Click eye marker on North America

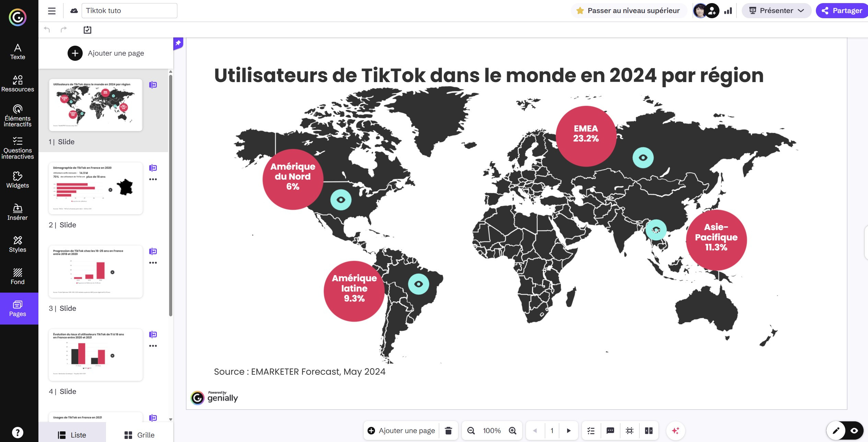[341, 200]
